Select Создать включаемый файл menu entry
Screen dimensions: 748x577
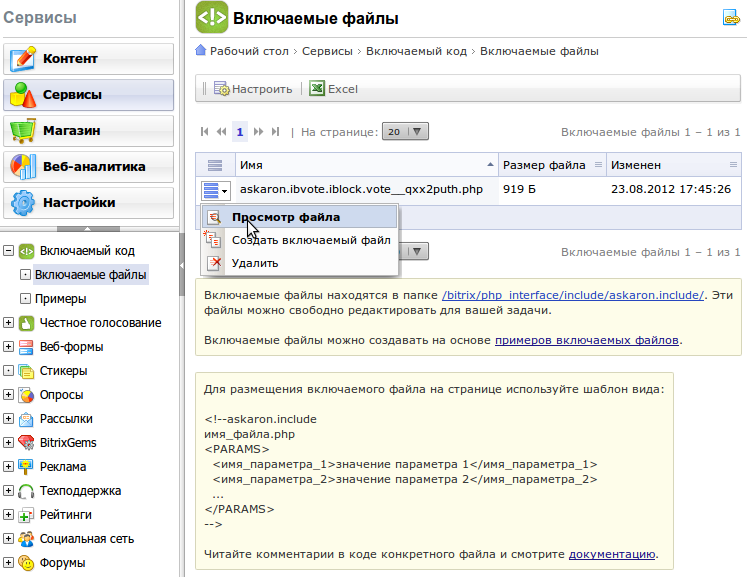pos(310,240)
